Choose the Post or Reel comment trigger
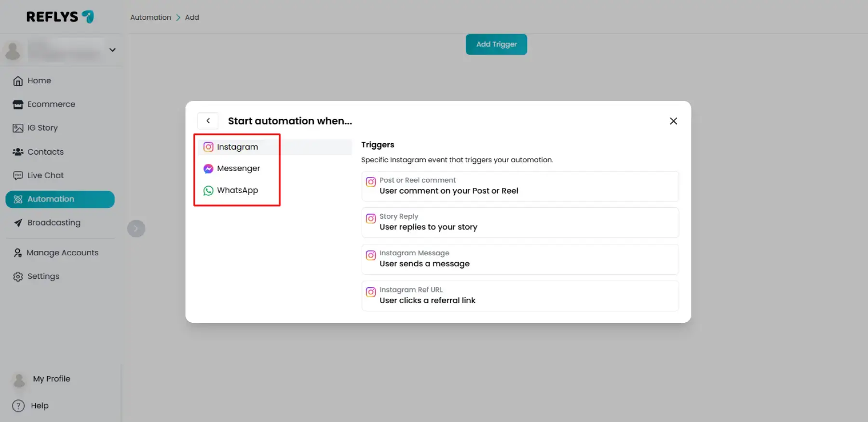The width and height of the screenshot is (868, 422). coord(519,186)
